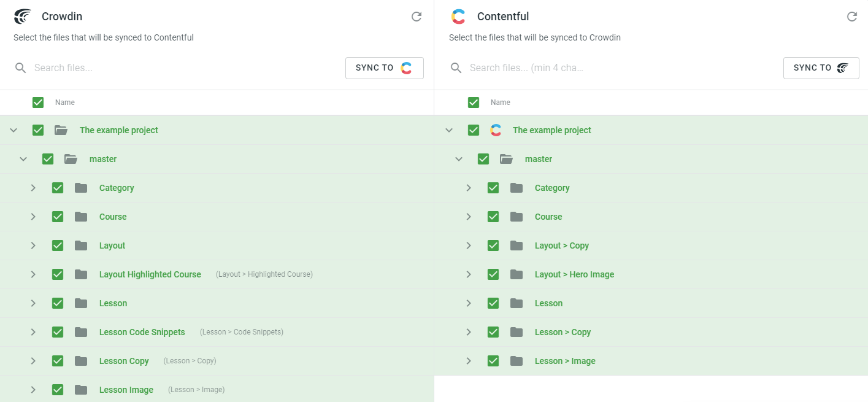
Task: Focus the Contentful search files field
Action: (x=621, y=68)
